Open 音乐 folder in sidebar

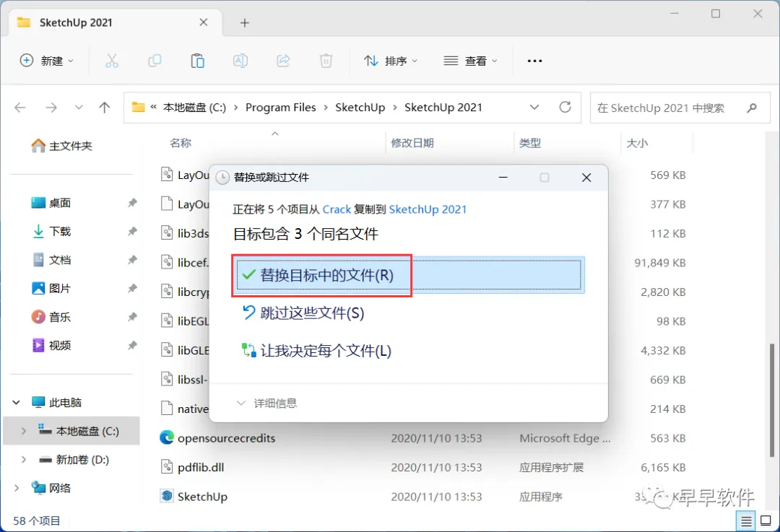(51, 317)
